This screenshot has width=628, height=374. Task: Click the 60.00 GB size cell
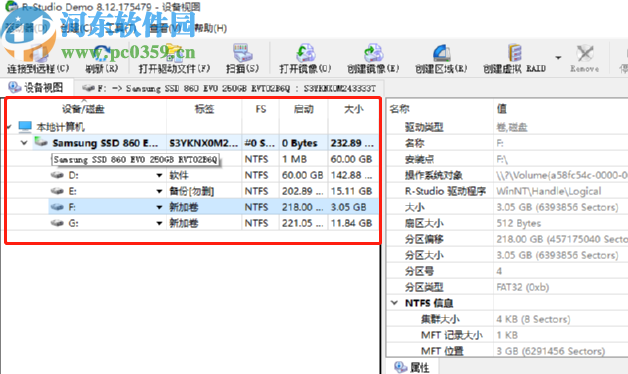click(351, 159)
